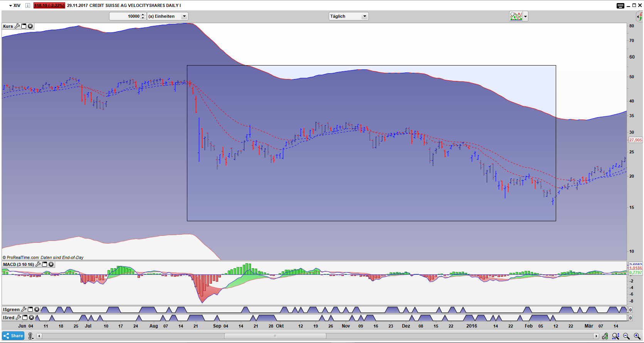The width and height of the screenshot is (644, 343).
Task: Maximize the ISred indicator panel
Action: (x=25, y=318)
